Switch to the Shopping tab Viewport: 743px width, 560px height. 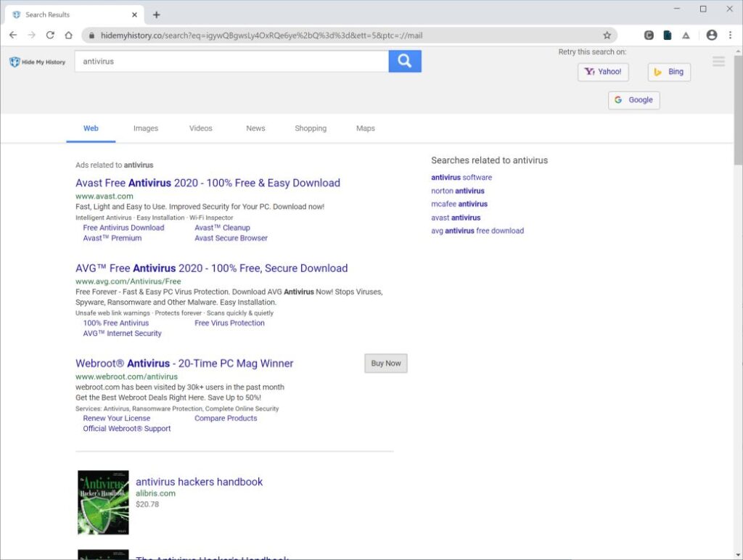click(311, 128)
